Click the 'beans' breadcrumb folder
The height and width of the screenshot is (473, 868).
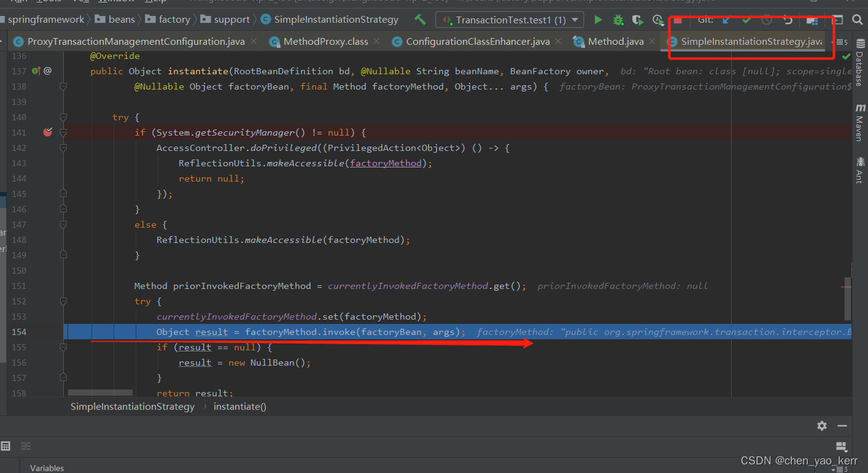pos(115,20)
